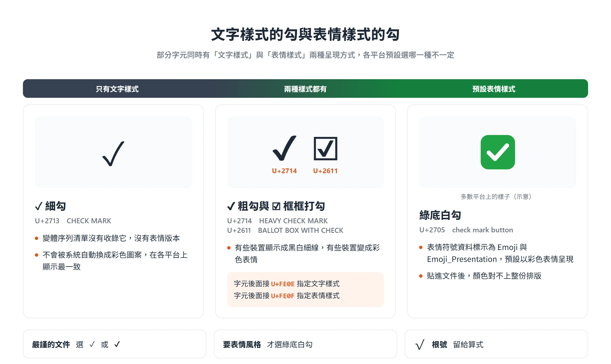This screenshot has width=611, height=364.
Task: Click bullet starting 有些裝置顯示成黑白細線
Action: click(307, 254)
